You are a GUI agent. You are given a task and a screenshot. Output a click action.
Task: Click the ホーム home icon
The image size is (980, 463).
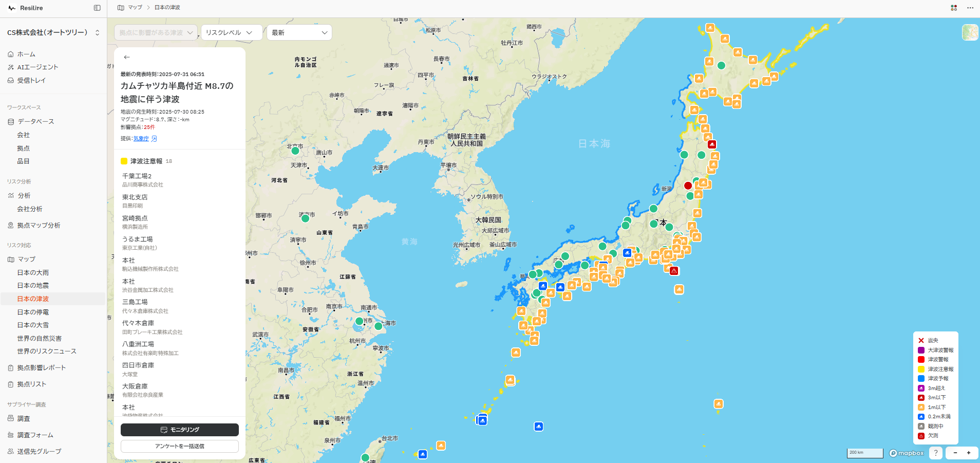11,54
